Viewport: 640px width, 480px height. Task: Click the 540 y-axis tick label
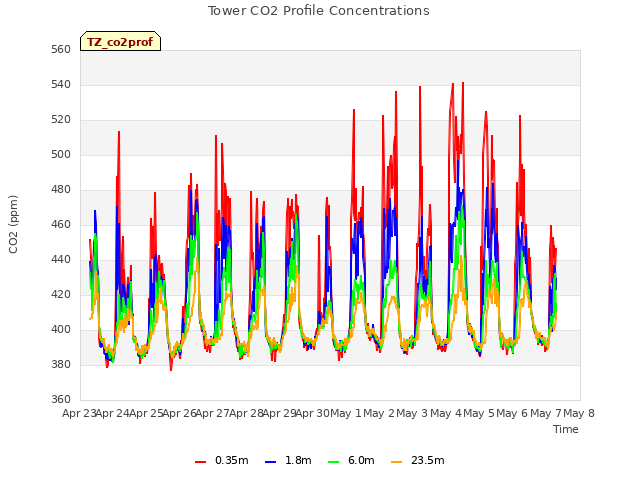coord(61,84)
